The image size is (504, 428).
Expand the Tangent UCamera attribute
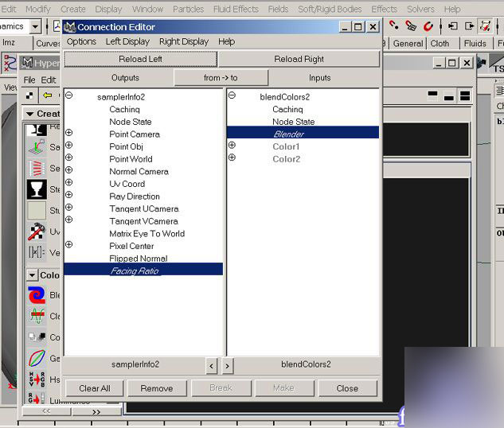pyautogui.click(x=68, y=207)
